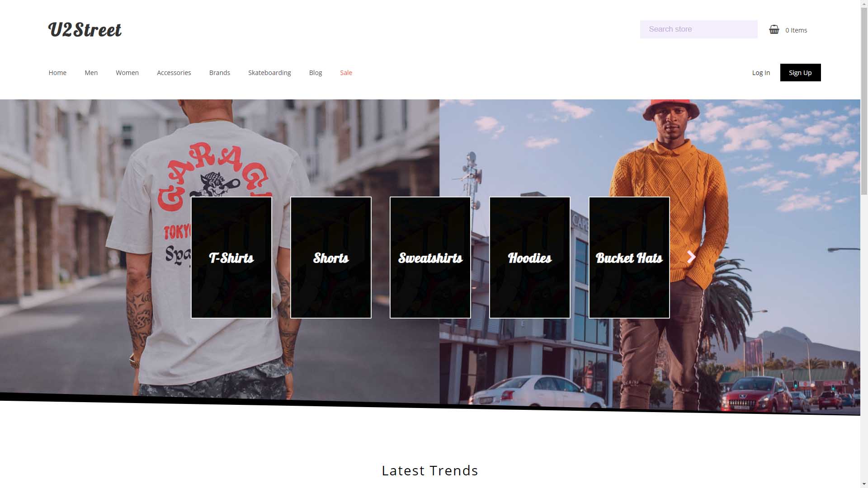Viewport: 868px width, 488px height.
Task: Click the U2Street logo icon
Action: coord(85,29)
